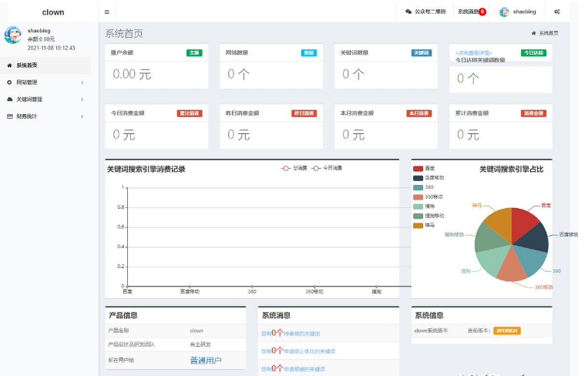Click the WeChat 公众号二维码 icon
The width and height of the screenshot is (588, 376).
pyautogui.click(x=408, y=12)
